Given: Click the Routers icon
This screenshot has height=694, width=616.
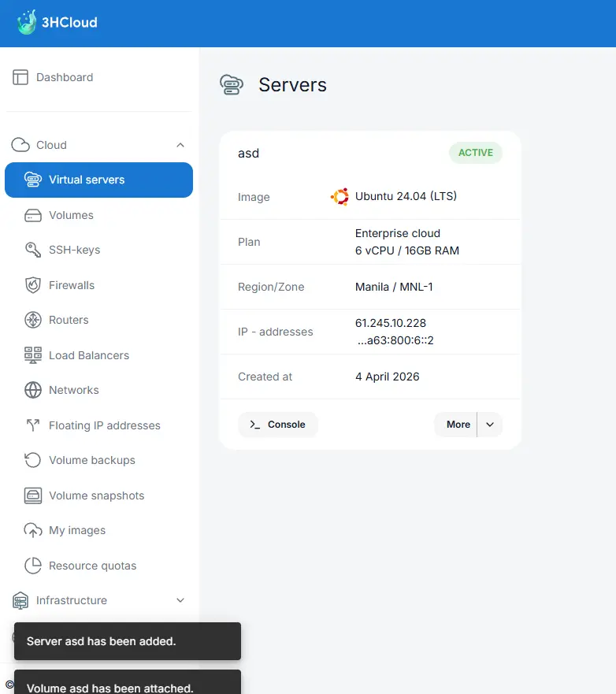Looking at the screenshot, I should coord(33,320).
